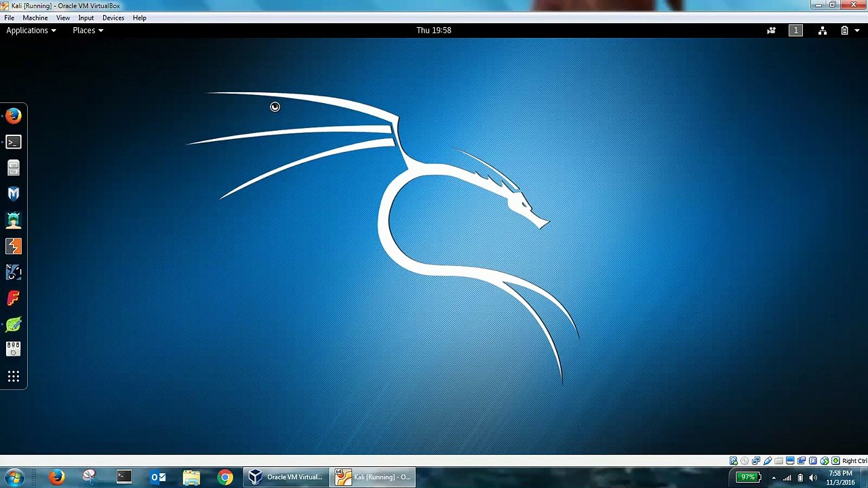Click the power battery tray icon
Image resolution: width=868 pixels, height=488 pixels.
[800, 477]
